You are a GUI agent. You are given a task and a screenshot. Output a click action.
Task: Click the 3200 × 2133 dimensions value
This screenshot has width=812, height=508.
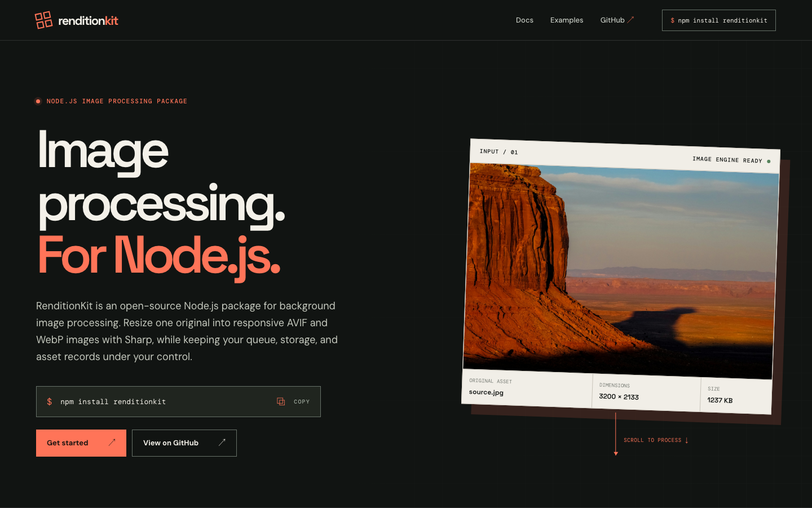point(619,397)
